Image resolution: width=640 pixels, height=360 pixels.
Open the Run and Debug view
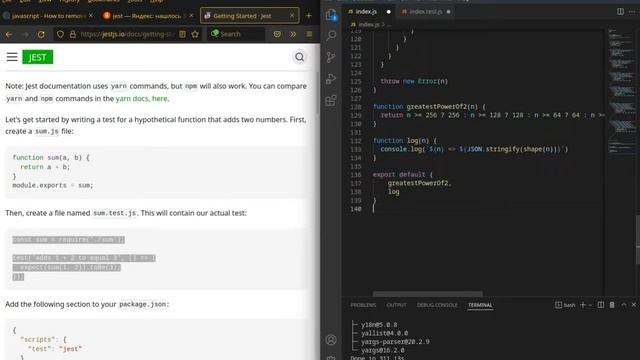click(x=331, y=79)
